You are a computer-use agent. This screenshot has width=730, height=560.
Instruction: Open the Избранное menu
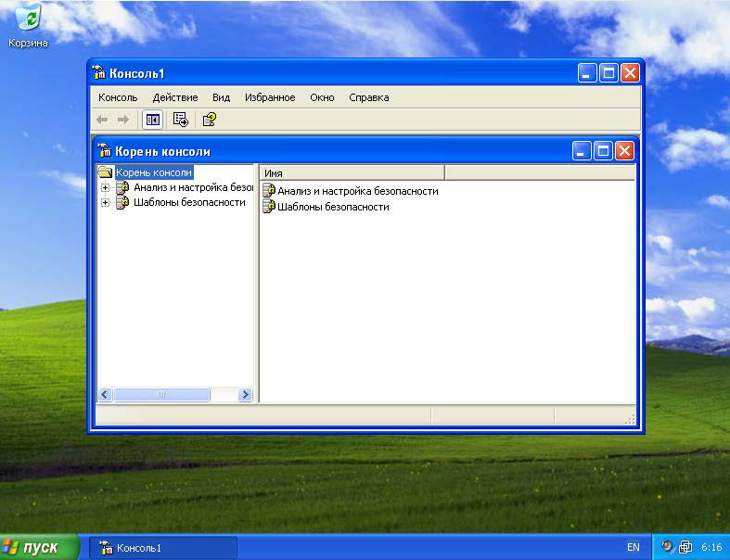pos(270,97)
